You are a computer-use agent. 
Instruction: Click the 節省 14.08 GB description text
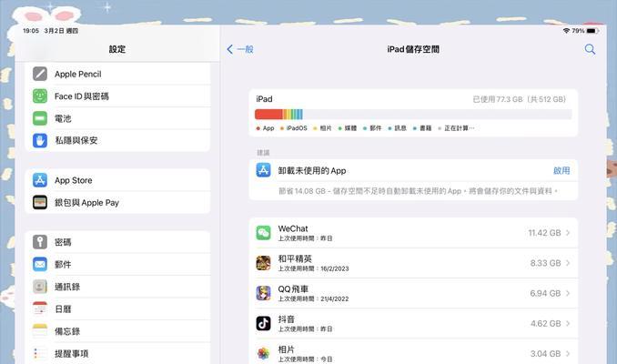[x=419, y=191]
